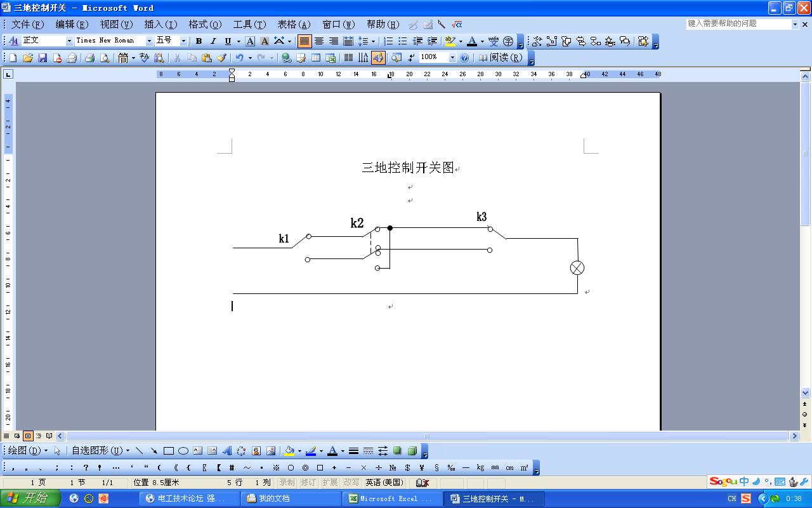Select the Rectangle drawing tool
This screenshot has width=812, height=508.
pos(168,451)
